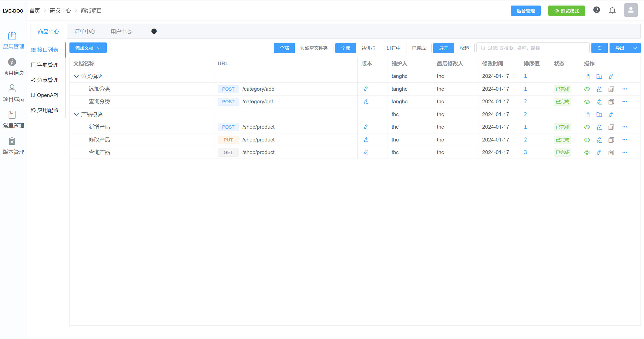Preview the 新增产品 document with eye icon
644x339 pixels.
coord(587,127)
